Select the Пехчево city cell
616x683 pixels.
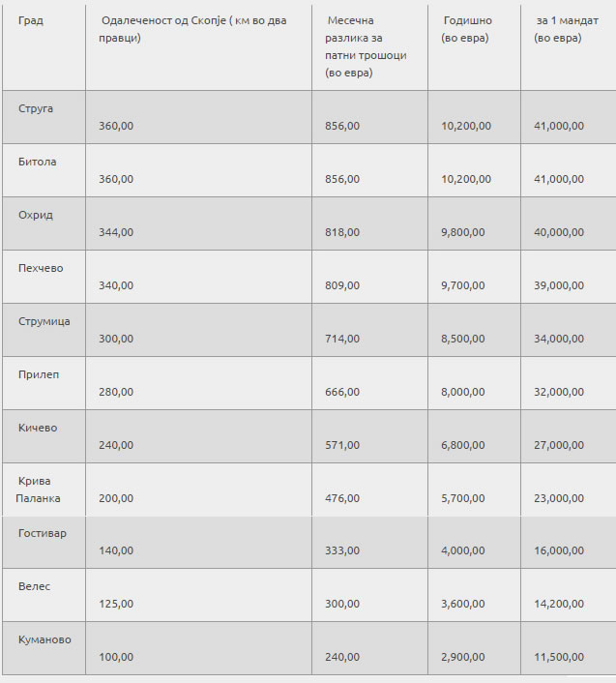tap(41, 268)
